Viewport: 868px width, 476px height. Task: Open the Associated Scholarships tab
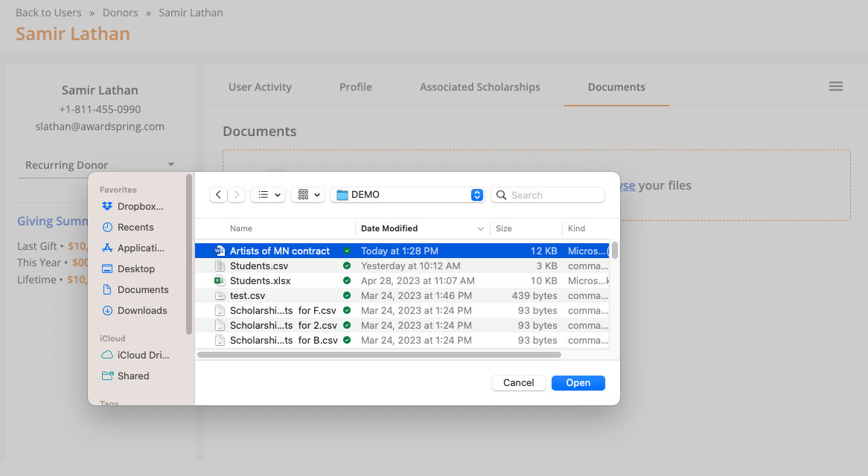pos(479,86)
